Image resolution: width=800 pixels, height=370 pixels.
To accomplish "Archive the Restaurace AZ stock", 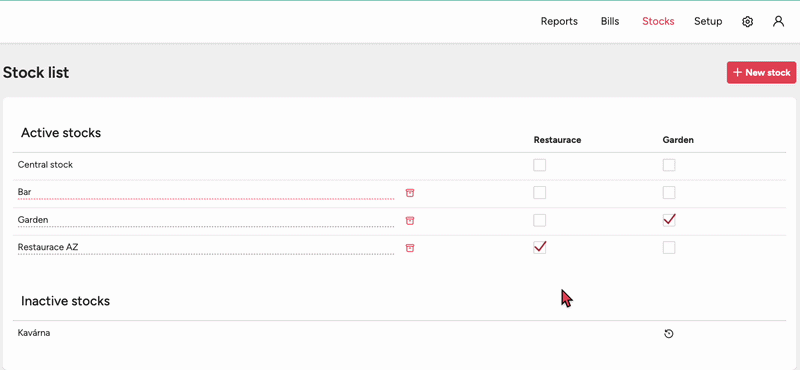I will [410, 248].
